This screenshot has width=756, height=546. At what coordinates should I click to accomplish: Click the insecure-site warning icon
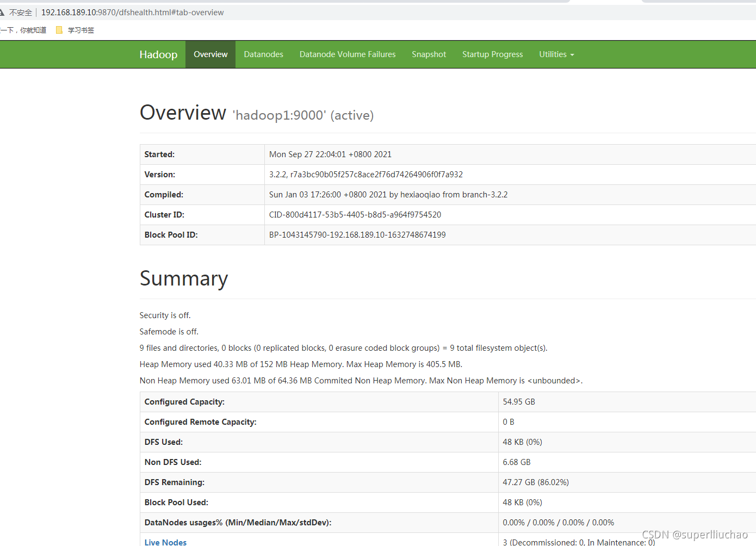(2, 12)
